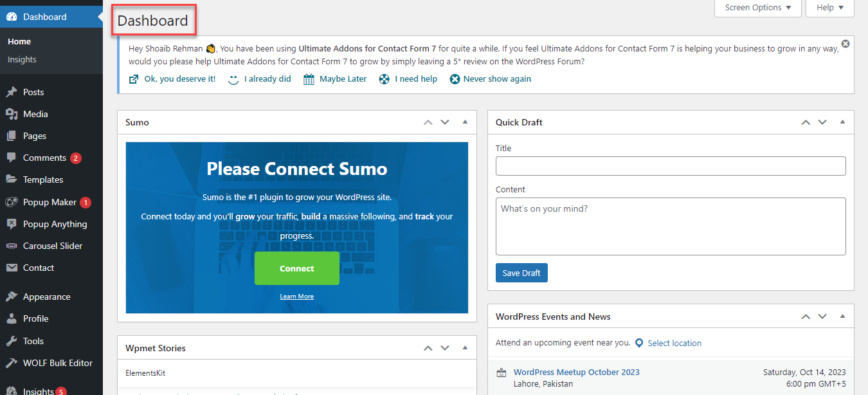
Task: Click the meetup icon beside WordPress Meetup October 2023
Action: 502,372
